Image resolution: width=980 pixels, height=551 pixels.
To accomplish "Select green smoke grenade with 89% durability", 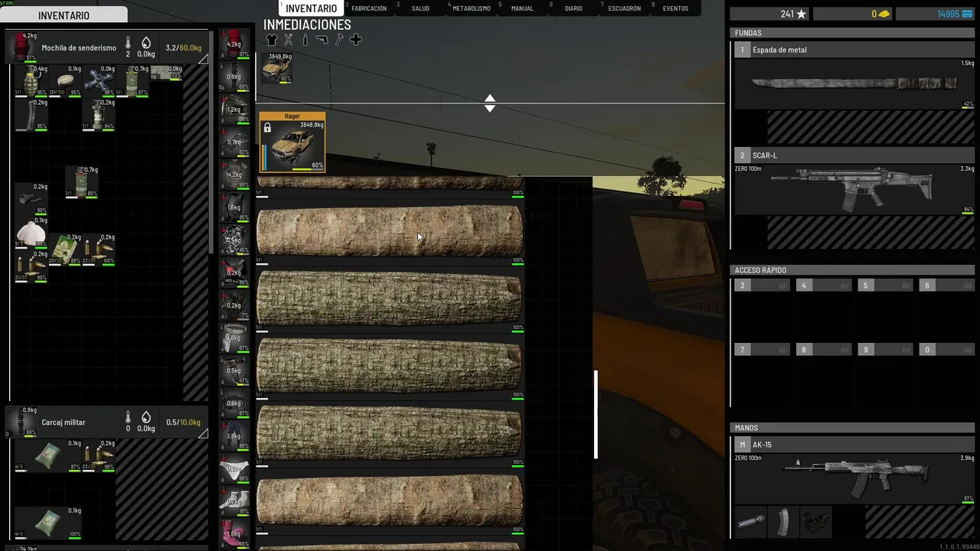I will pyautogui.click(x=82, y=182).
